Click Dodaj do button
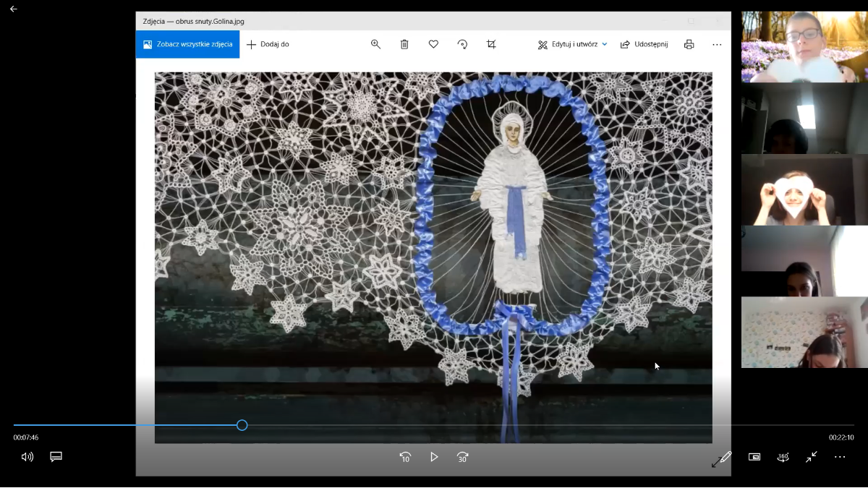Image resolution: width=868 pixels, height=488 pixels. (268, 44)
